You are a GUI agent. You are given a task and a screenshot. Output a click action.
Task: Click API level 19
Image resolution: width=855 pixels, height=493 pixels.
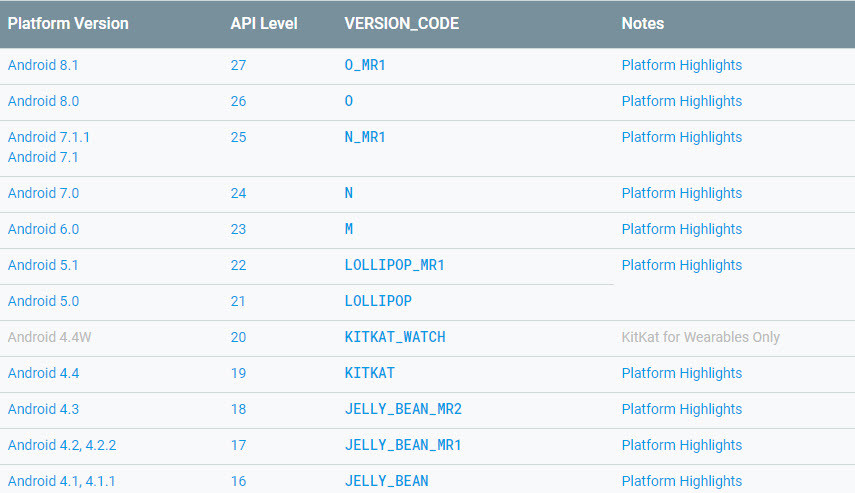pyautogui.click(x=238, y=374)
